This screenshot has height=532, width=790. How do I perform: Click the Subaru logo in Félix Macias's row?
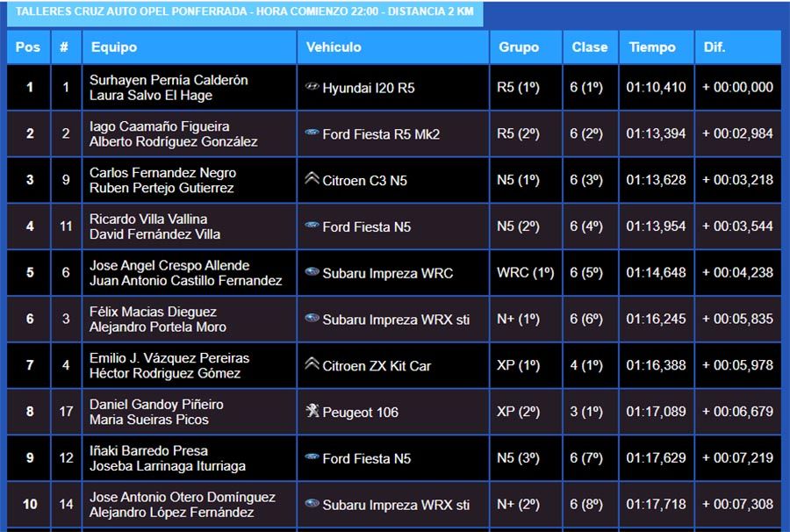click(312, 319)
